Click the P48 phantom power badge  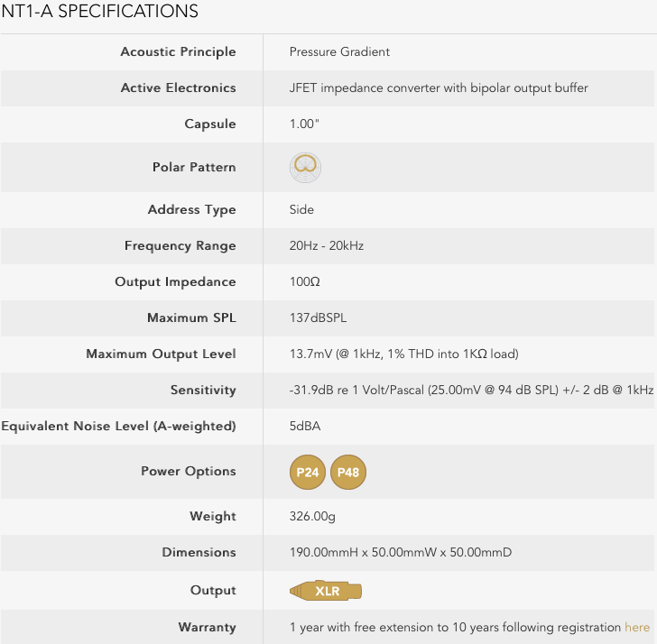[x=348, y=472]
